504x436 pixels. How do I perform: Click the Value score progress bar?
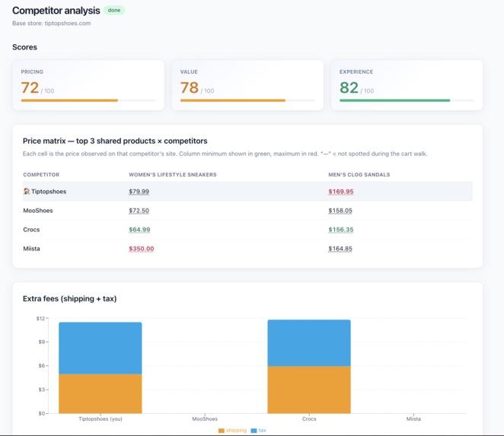coord(247,100)
